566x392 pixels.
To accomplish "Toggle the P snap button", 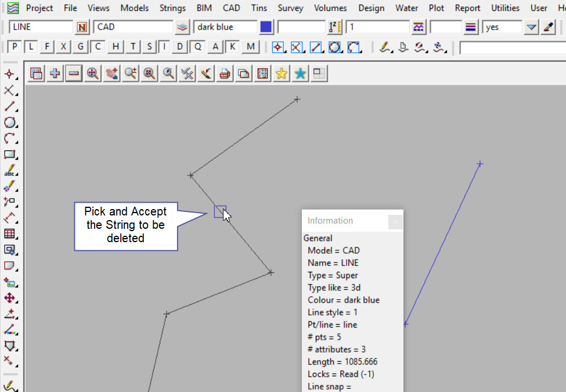I will [15, 47].
